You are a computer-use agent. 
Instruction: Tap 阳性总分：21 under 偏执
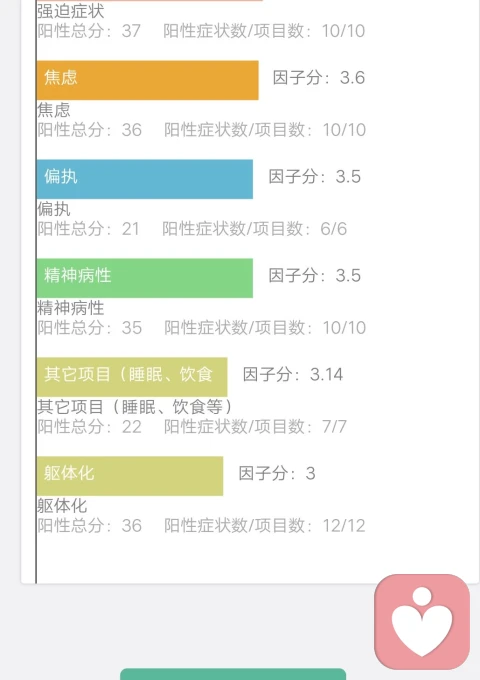click(88, 229)
